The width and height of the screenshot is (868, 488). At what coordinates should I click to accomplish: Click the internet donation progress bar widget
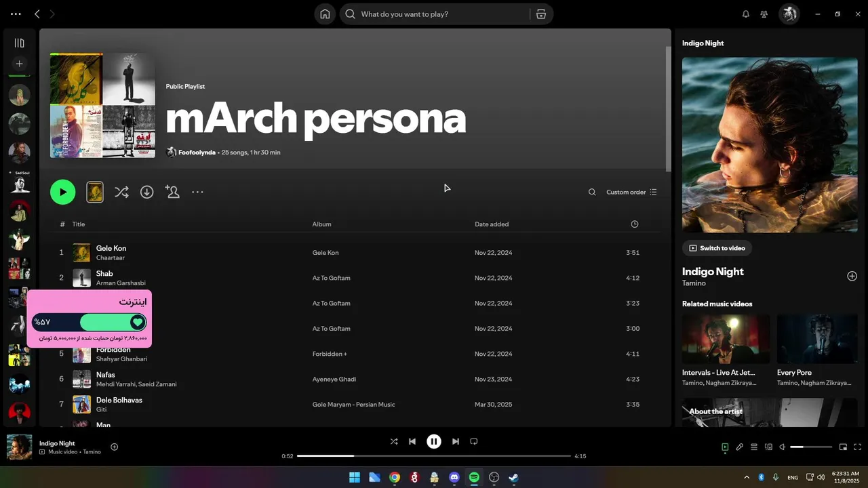(x=90, y=322)
